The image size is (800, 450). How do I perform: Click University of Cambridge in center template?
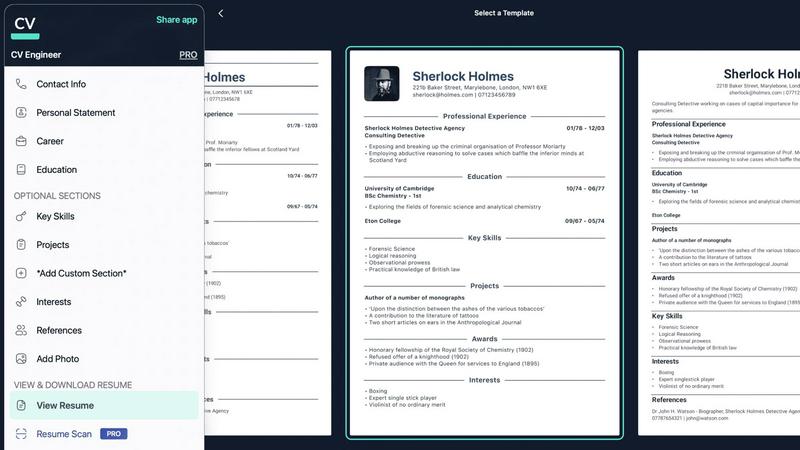399,188
